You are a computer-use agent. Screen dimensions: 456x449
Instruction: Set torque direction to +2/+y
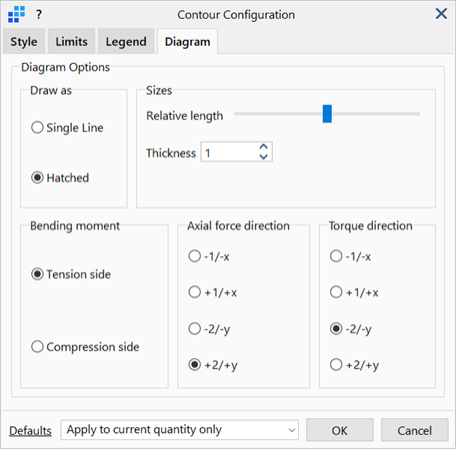point(336,364)
